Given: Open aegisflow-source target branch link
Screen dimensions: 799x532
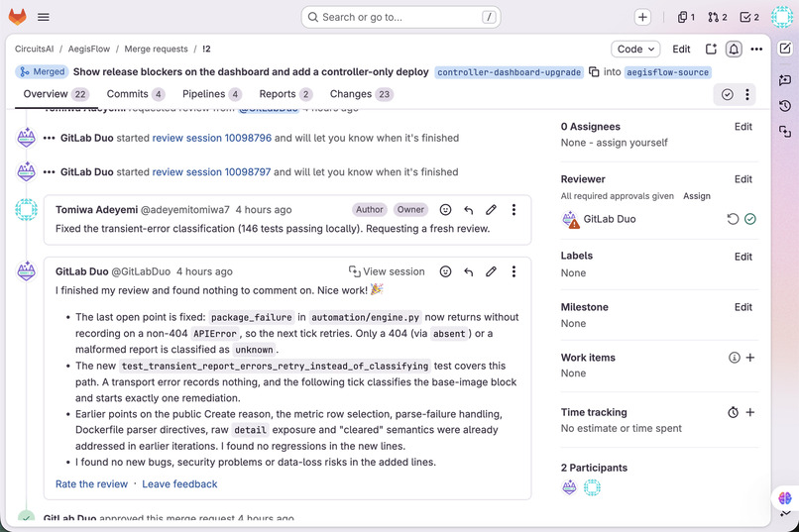Looking at the screenshot, I should click(667, 72).
